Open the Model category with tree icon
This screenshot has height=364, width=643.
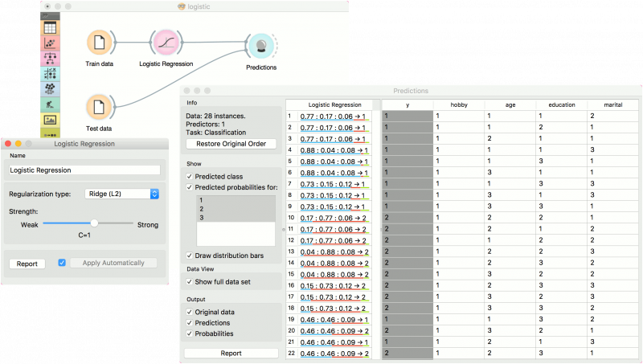[x=50, y=59]
